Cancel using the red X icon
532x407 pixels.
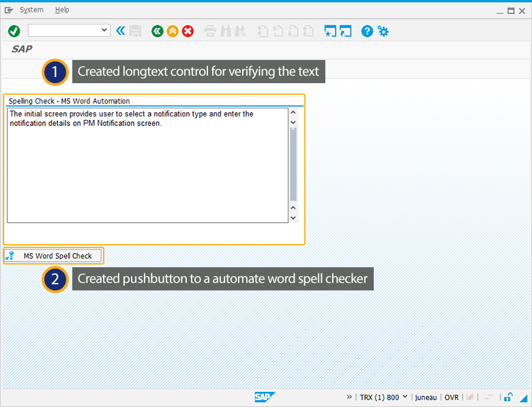pyautogui.click(x=188, y=31)
